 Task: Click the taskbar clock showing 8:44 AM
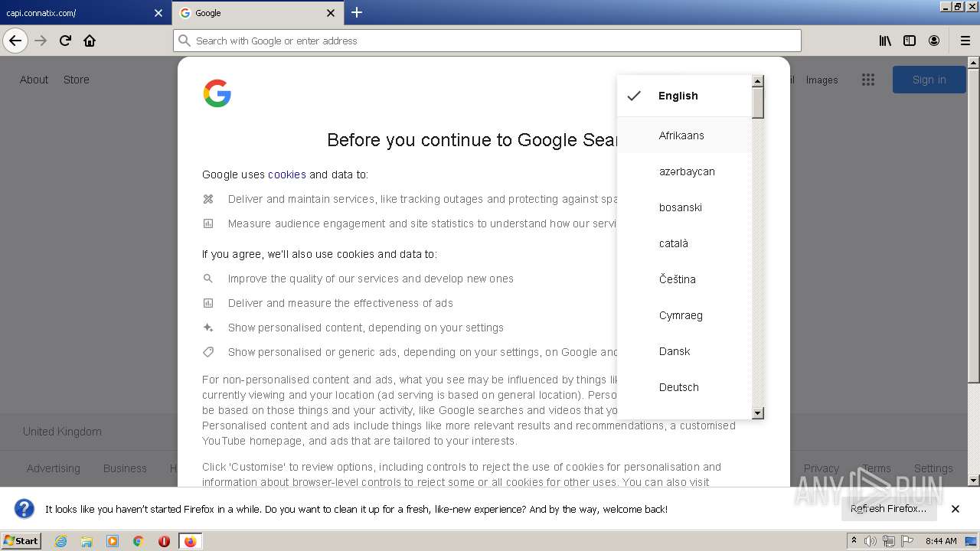coord(941,541)
